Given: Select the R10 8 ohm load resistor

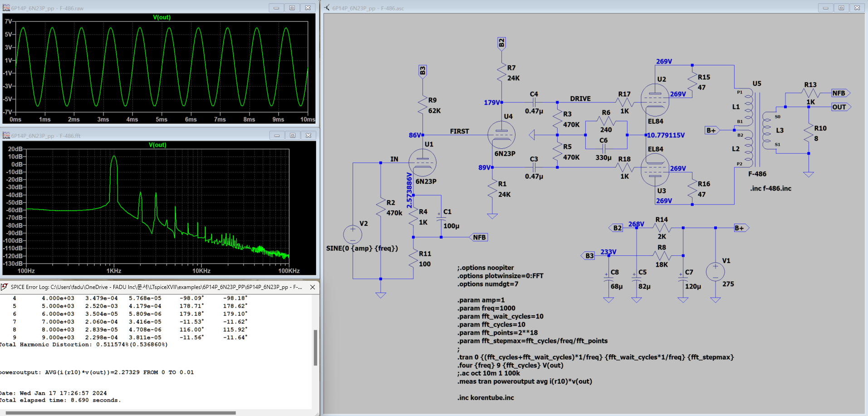Looking at the screenshot, I should (x=809, y=133).
